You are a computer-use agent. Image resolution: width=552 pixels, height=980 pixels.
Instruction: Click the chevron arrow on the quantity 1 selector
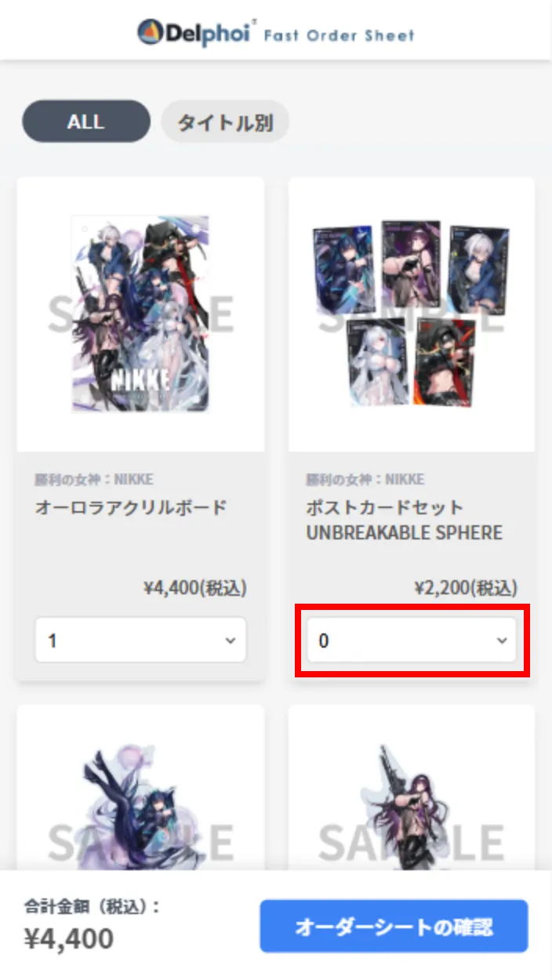231,641
